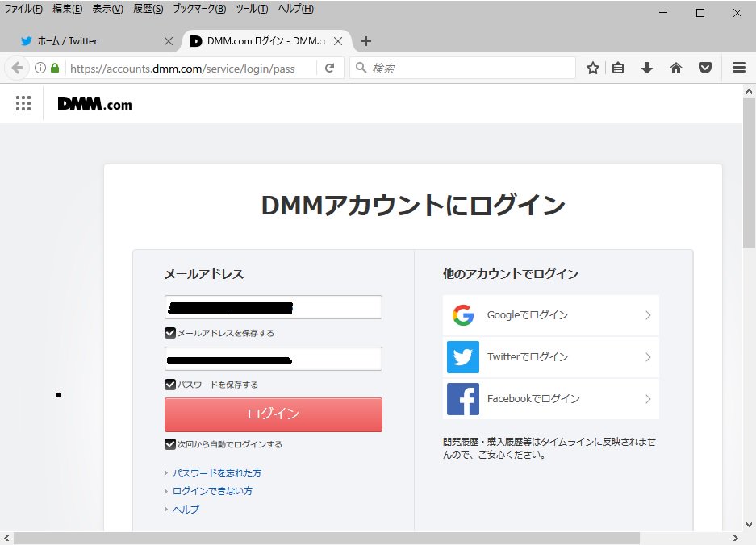
Task: Open the DMM services grid menu icon
Action: [x=23, y=103]
